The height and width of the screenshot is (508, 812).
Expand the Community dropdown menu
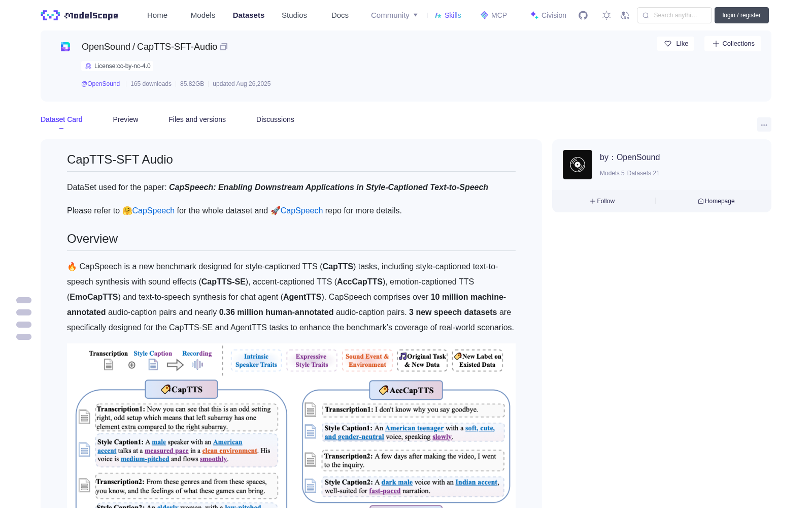pos(394,15)
